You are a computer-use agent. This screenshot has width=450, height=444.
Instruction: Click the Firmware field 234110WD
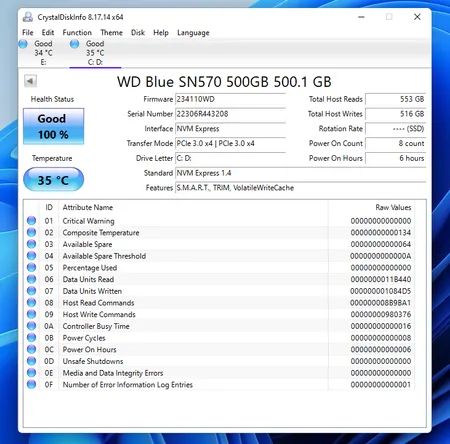(230, 99)
